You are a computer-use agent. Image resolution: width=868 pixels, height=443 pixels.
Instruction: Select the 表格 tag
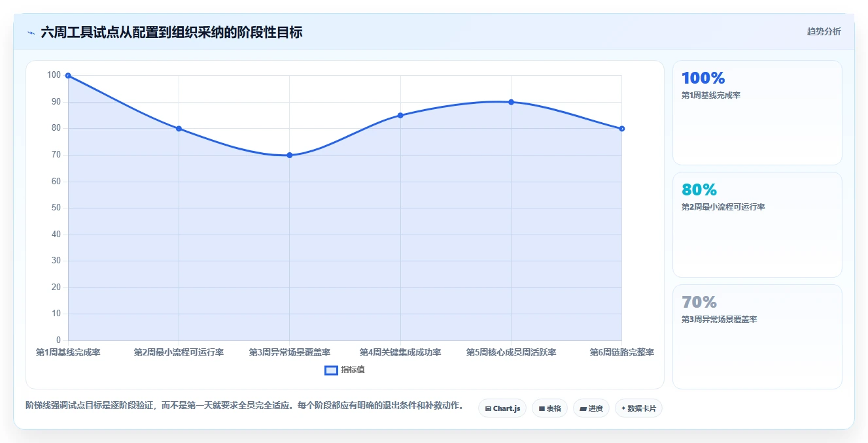pos(549,408)
